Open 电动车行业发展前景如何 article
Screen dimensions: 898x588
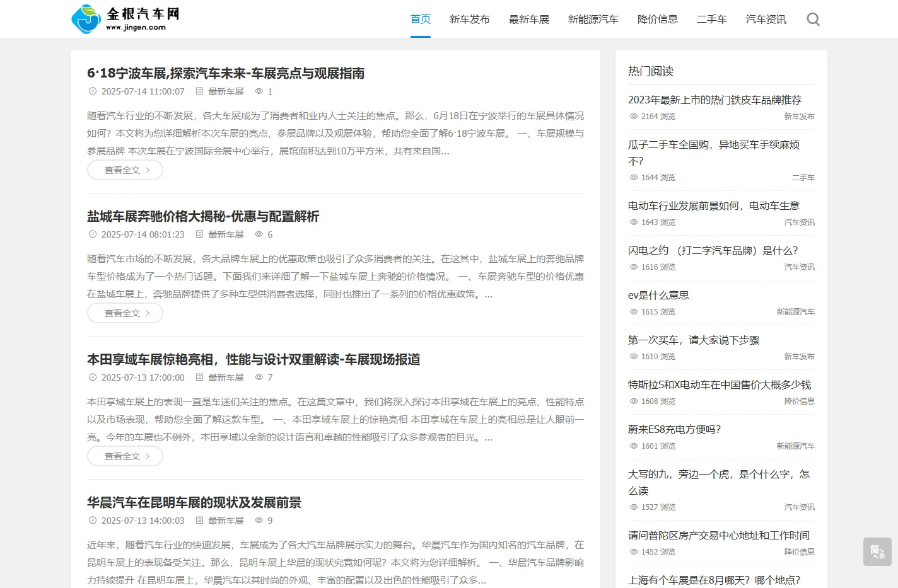(x=714, y=205)
